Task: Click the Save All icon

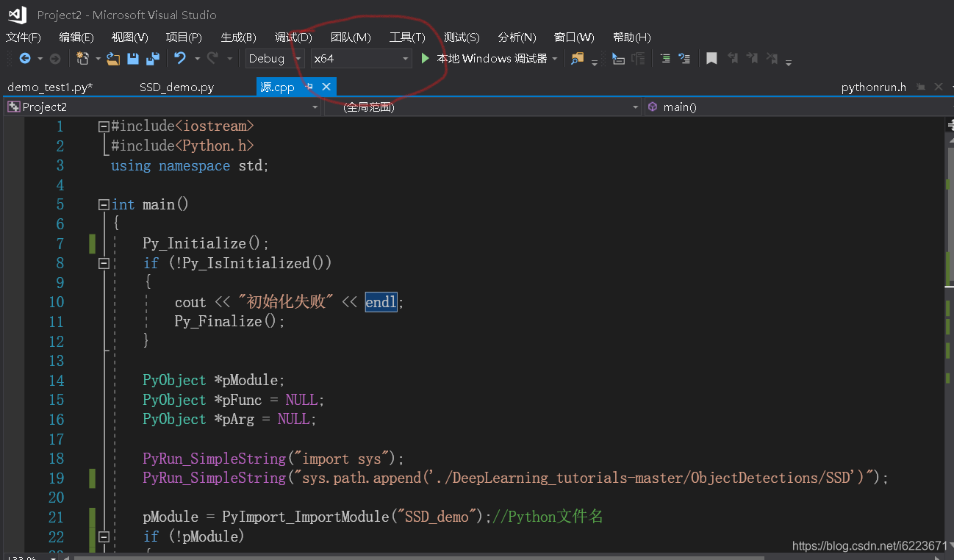Action: (x=153, y=58)
